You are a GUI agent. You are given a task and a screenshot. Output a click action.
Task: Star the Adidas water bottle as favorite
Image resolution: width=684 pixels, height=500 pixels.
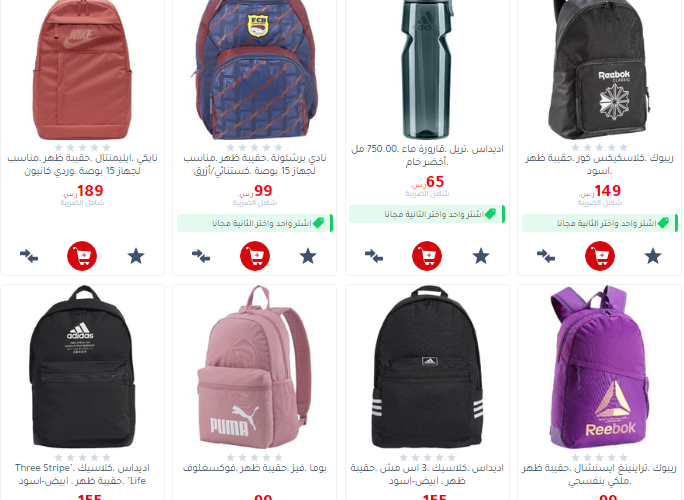[x=481, y=256]
